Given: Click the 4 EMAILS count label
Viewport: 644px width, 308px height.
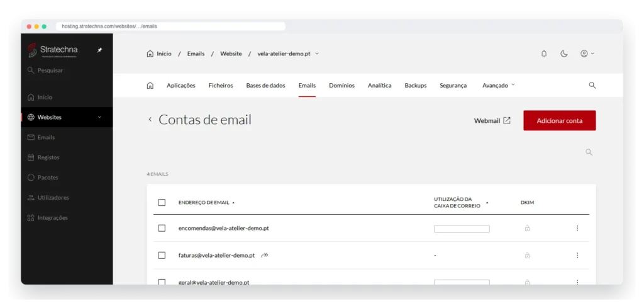Looking at the screenshot, I should (x=157, y=174).
